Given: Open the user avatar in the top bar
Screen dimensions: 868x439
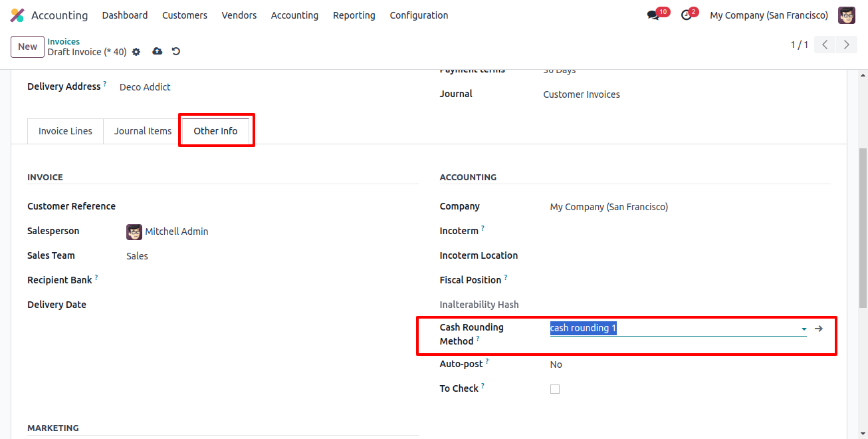Looking at the screenshot, I should point(847,15).
